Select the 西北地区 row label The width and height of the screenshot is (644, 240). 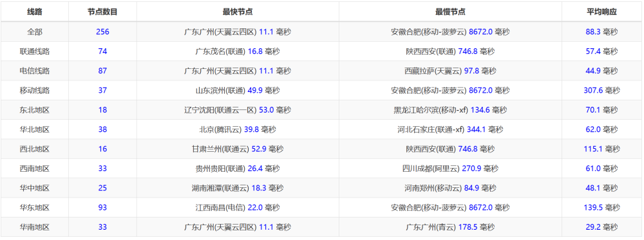coord(35,149)
